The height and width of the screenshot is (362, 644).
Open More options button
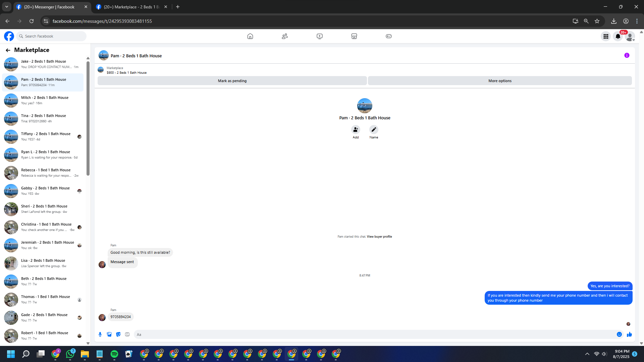coord(500,81)
